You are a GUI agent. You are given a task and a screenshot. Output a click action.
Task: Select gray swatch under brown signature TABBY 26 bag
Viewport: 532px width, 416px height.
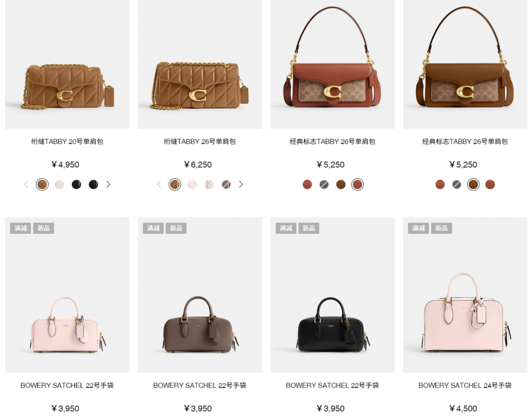[457, 185]
